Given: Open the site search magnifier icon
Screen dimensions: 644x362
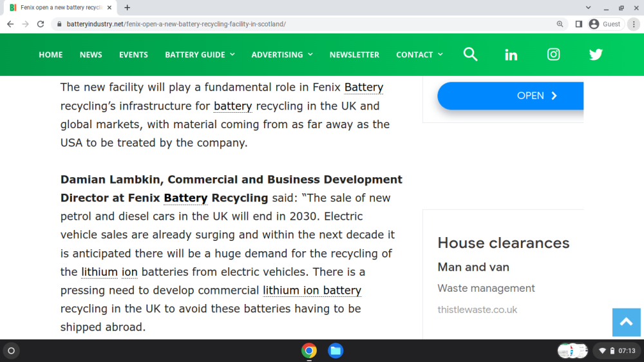Looking at the screenshot, I should (x=470, y=54).
